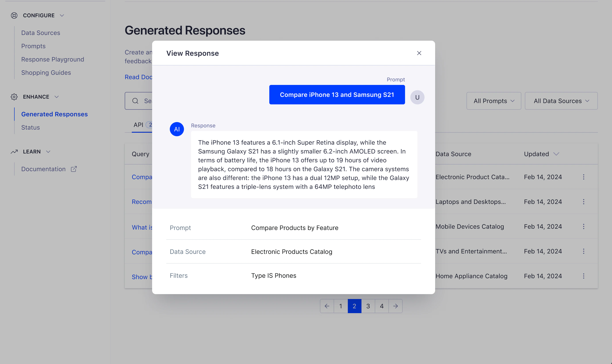612x364 pixels.
Task: Open Data Sources in sidebar
Action: pyautogui.click(x=41, y=33)
